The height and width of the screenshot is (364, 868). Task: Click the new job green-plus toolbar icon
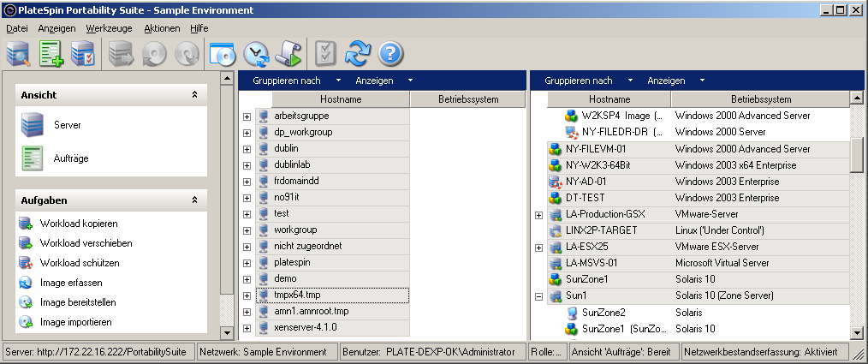[x=51, y=54]
